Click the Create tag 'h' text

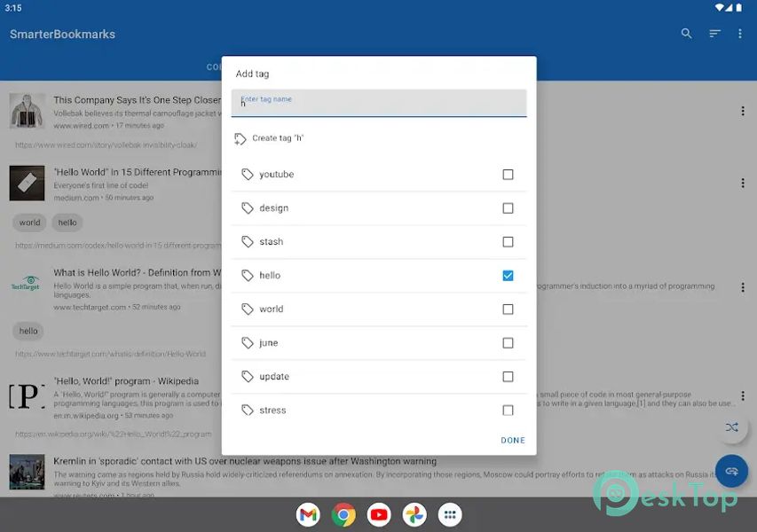tap(278, 138)
